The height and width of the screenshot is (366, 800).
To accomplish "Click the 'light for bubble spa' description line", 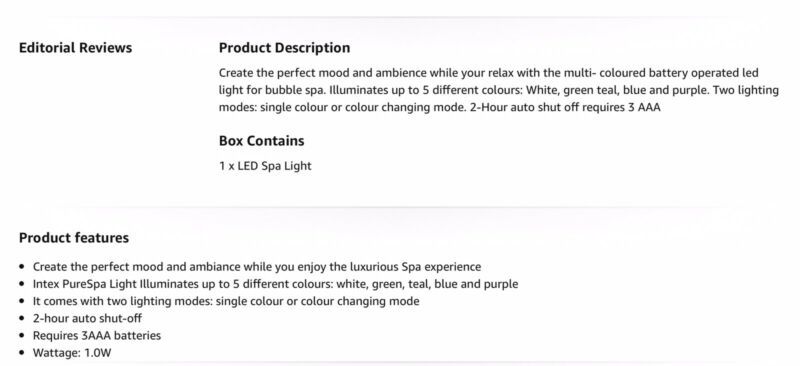I will 499,90.
